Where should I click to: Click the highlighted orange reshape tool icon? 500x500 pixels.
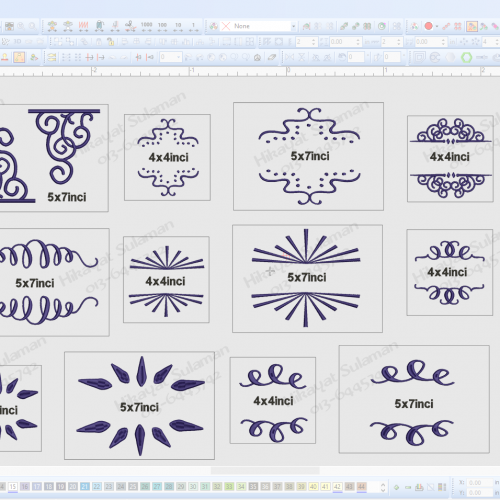[x=19, y=57]
